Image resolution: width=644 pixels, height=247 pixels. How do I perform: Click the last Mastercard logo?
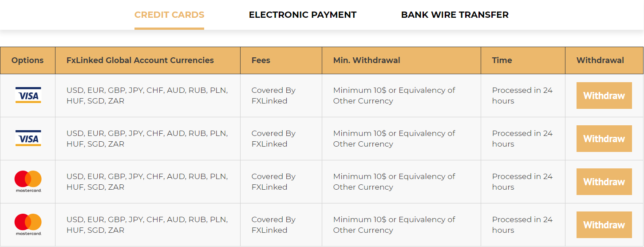tap(28, 224)
